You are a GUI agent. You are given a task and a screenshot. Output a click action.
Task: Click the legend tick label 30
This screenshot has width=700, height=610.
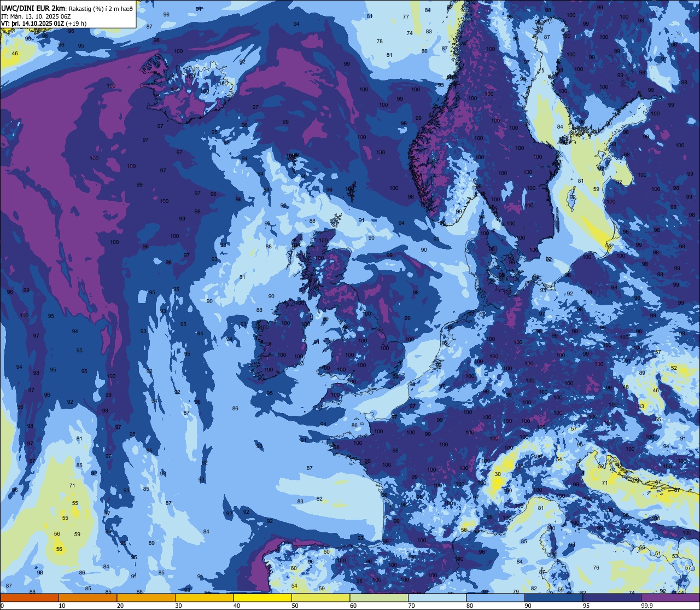point(178,606)
